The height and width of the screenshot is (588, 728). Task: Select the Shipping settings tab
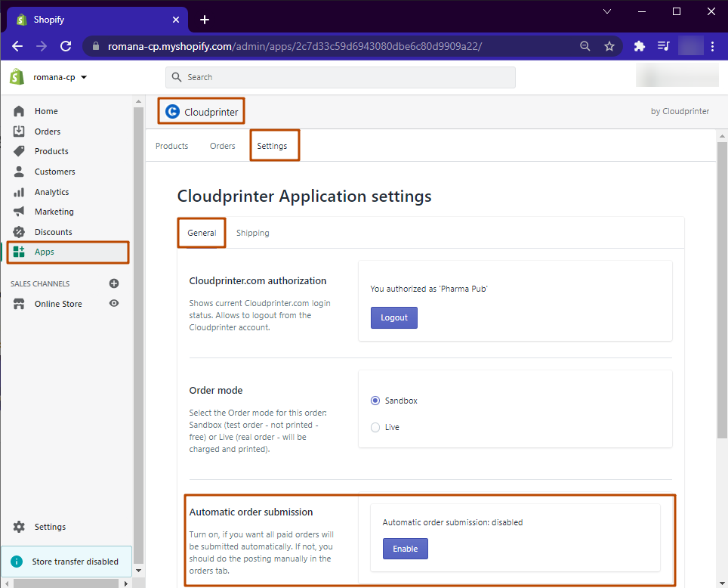coord(252,233)
